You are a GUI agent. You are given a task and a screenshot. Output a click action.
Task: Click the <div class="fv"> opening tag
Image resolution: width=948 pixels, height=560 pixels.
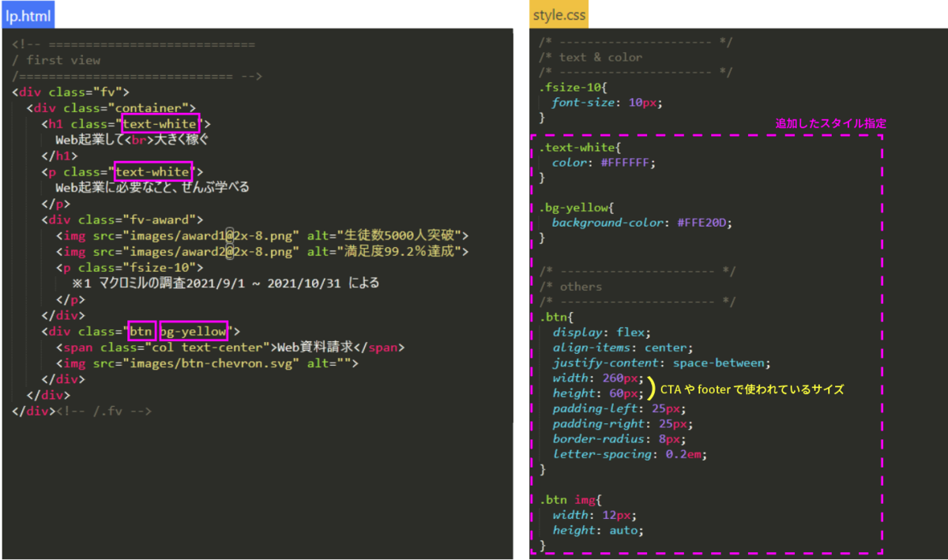point(71,92)
